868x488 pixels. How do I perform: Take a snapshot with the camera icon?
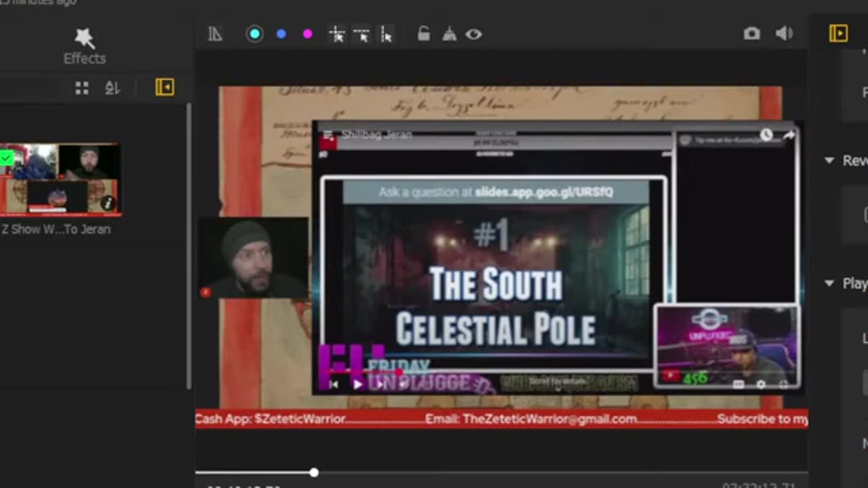[751, 34]
